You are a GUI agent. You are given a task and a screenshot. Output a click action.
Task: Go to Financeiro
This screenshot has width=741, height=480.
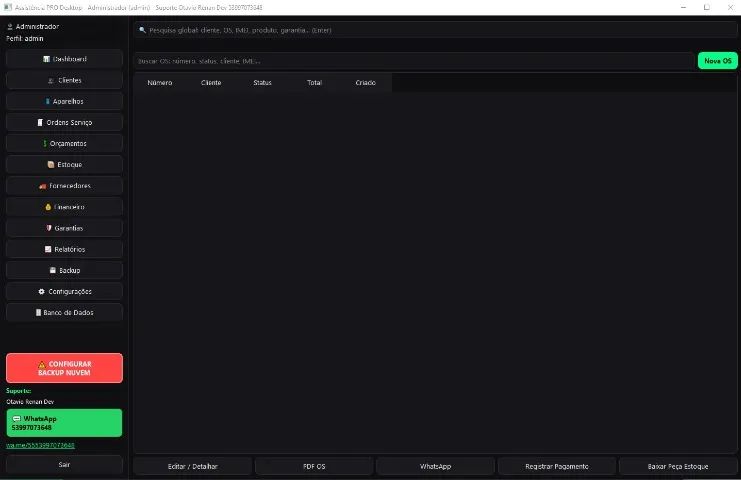click(x=64, y=207)
